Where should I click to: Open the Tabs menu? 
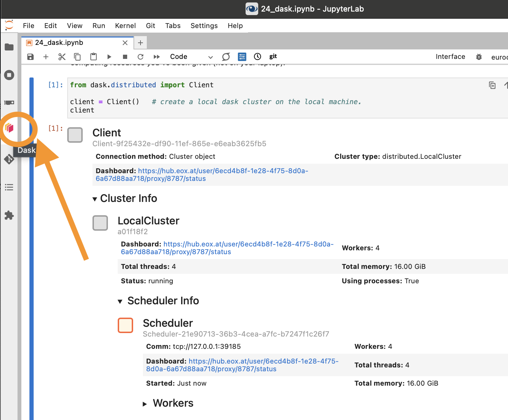[173, 26]
